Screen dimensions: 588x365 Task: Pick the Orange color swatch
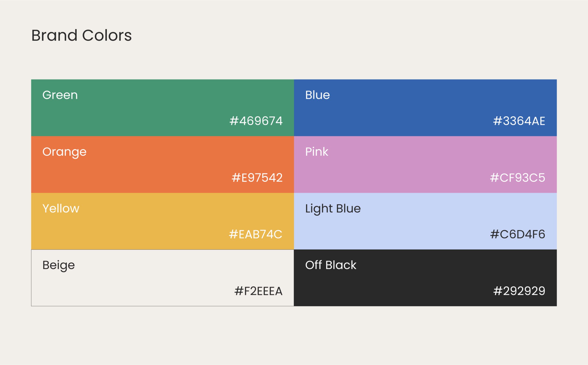pos(163,164)
